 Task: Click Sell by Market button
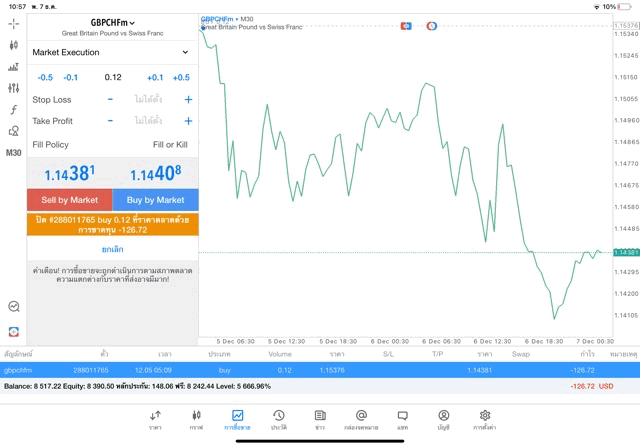pos(70,200)
